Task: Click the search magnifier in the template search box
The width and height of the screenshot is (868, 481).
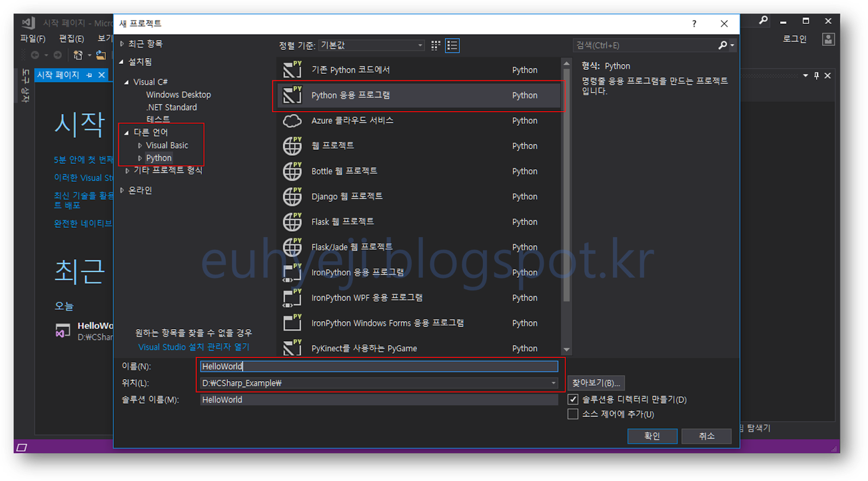Action: [x=723, y=46]
